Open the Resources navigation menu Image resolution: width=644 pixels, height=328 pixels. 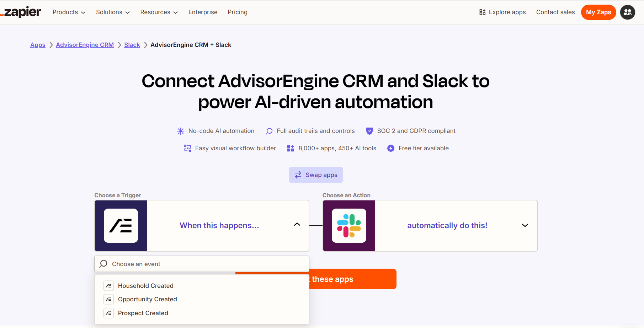(159, 12)
